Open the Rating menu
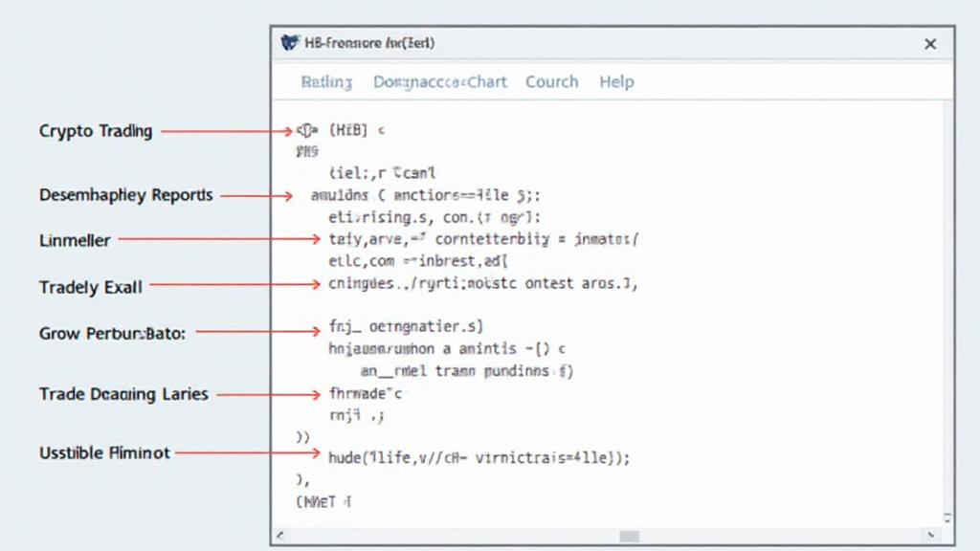980x551 pixels. pyautogui.click(x=326, y=82)
